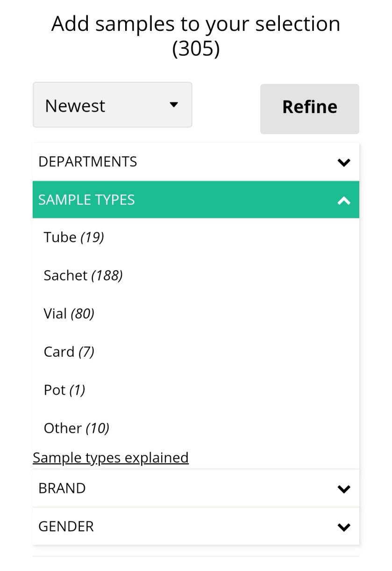
Task: Open the Sample types explained link
Action: coord(111,457)
